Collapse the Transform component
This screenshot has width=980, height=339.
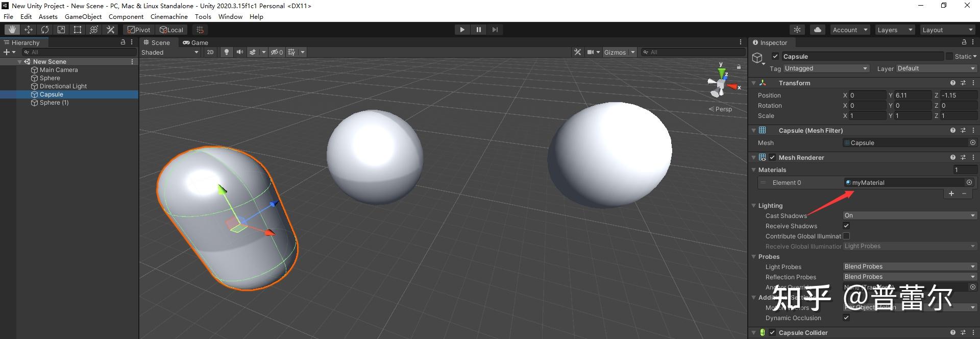point(753,83)
